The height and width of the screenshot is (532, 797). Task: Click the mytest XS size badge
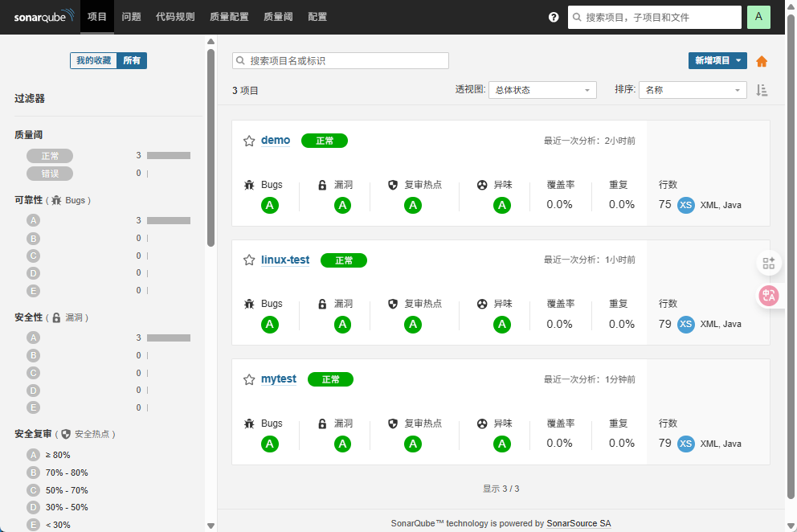pos(685,444)
